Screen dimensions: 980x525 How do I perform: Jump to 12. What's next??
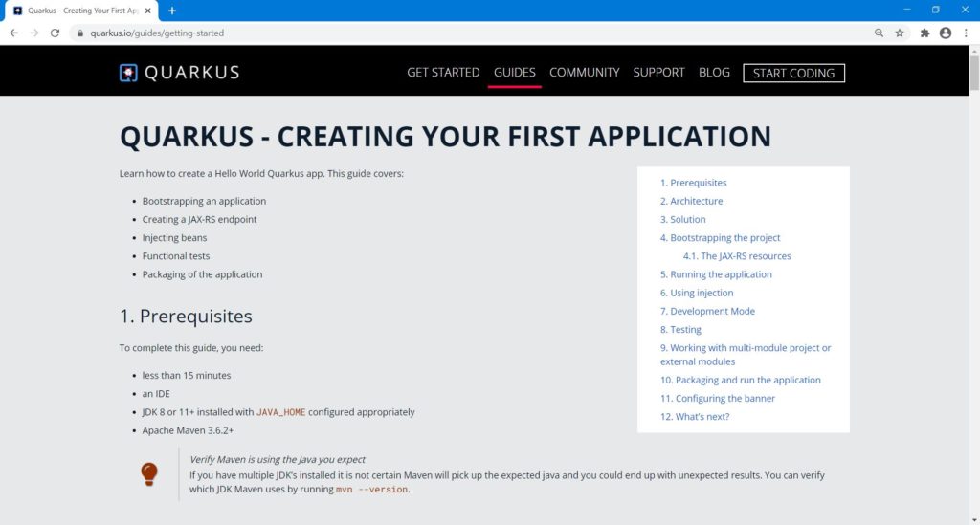[x=695, y=416]
